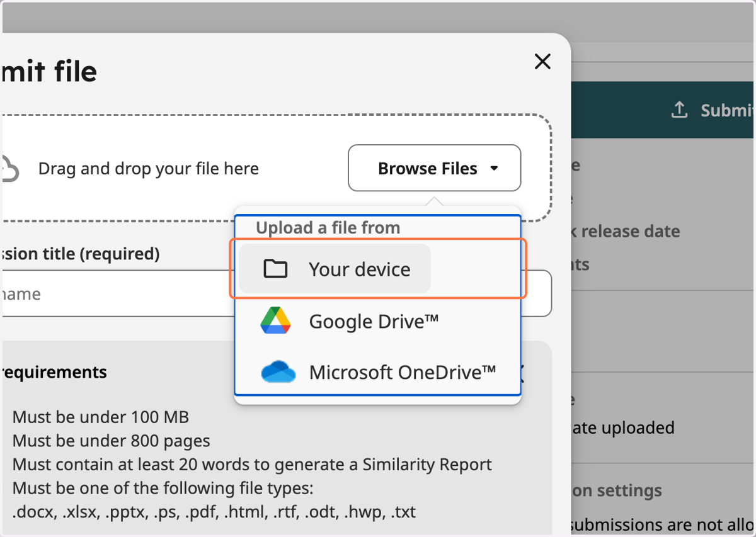The image size is (756, 537).
Task: Click the submission title input field
Action: coord(276,293)
